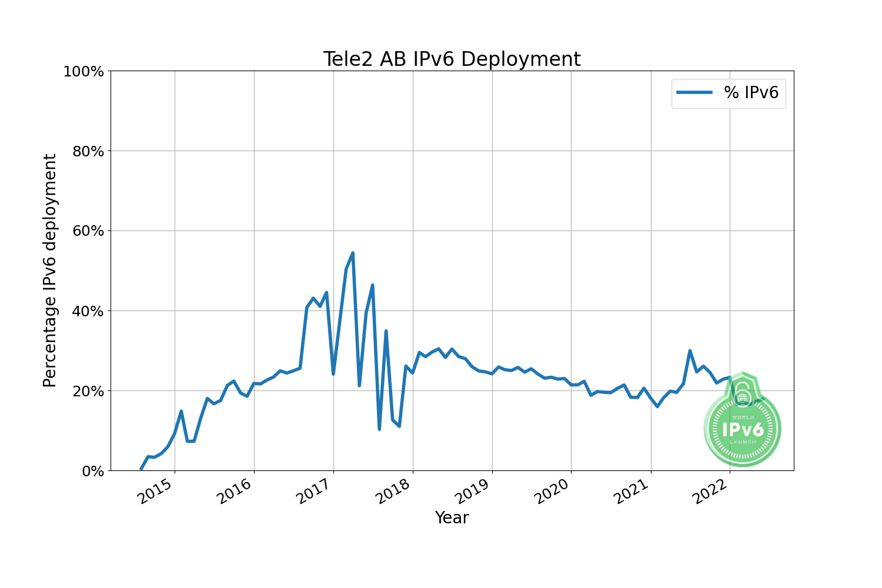Click the mid-2021 spike on the line

690,350
